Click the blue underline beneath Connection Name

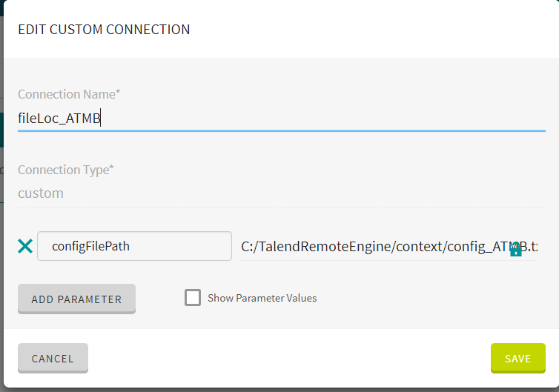pyautogui.click(x=281, y=130)
